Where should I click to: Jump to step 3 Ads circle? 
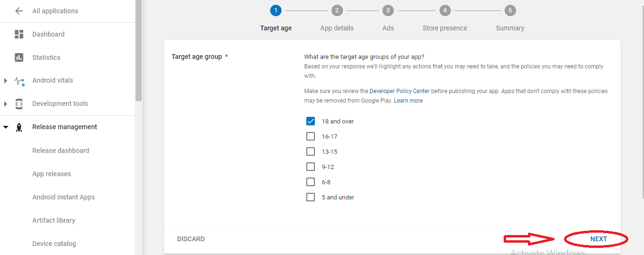388,10
